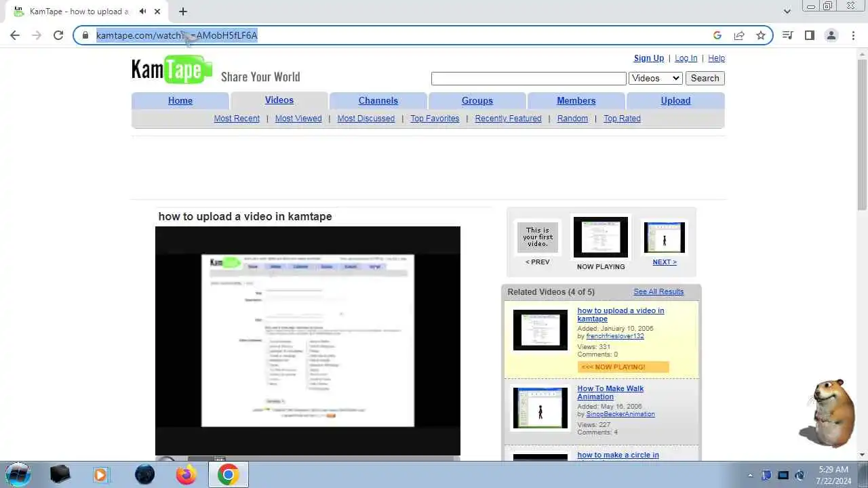Open the Log In link
Image resolution: width=868 pixels, height=488 pixels.
click(x=686, y=58)
